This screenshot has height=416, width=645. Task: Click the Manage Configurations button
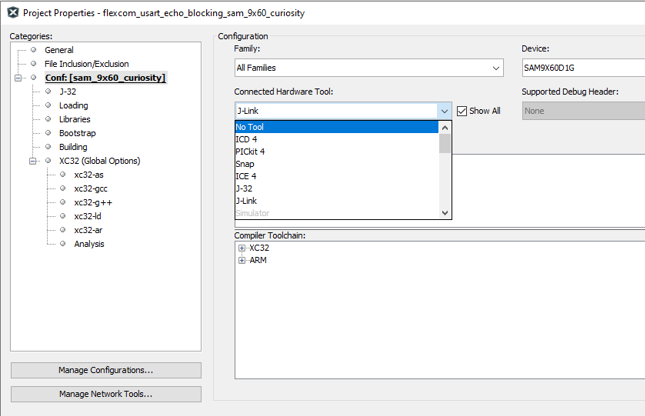click(x=105, y=371)
